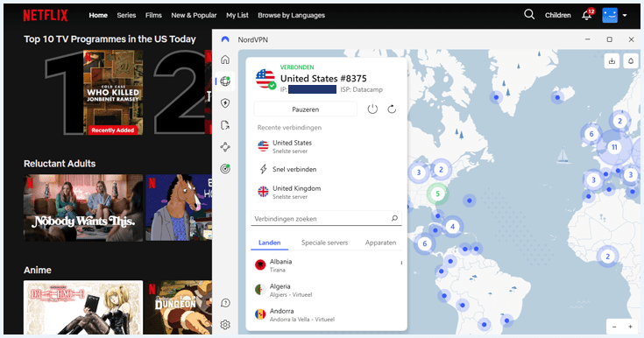644x338 pixels.
Task: Connect to recent United Kingdom server
Action: pos(327,192)
